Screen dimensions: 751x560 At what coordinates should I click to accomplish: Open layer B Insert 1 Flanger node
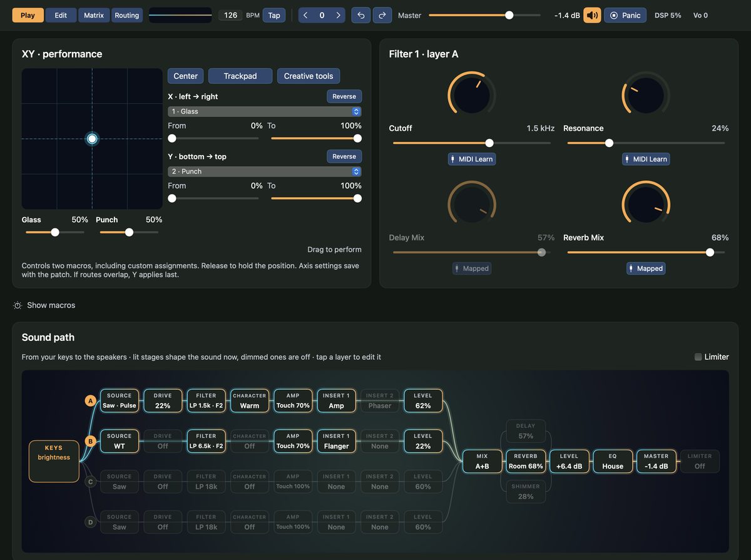pyautogui.click(x=336, y=441)
